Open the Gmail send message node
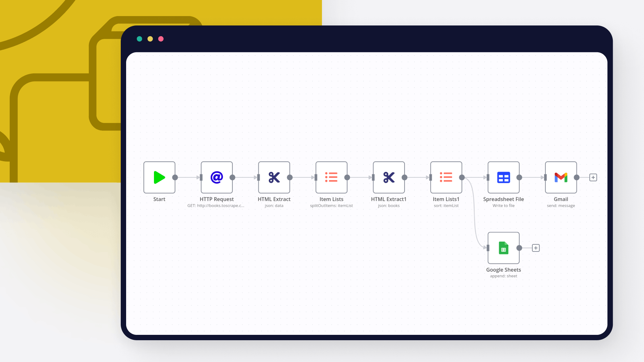This screenshot has height=362, width=644. (x=561, y=177)
